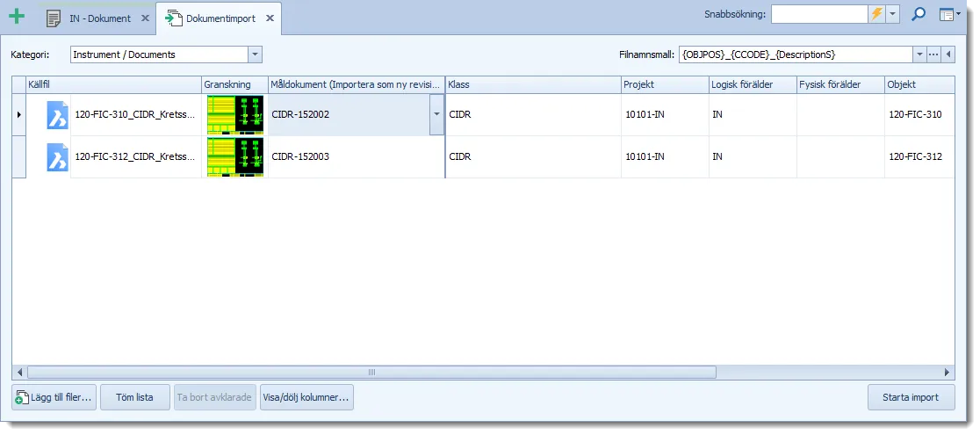Screen dimensions: 980x435
Task: Open the Kategori dropdown list
Action: click(x=255, y=54)
